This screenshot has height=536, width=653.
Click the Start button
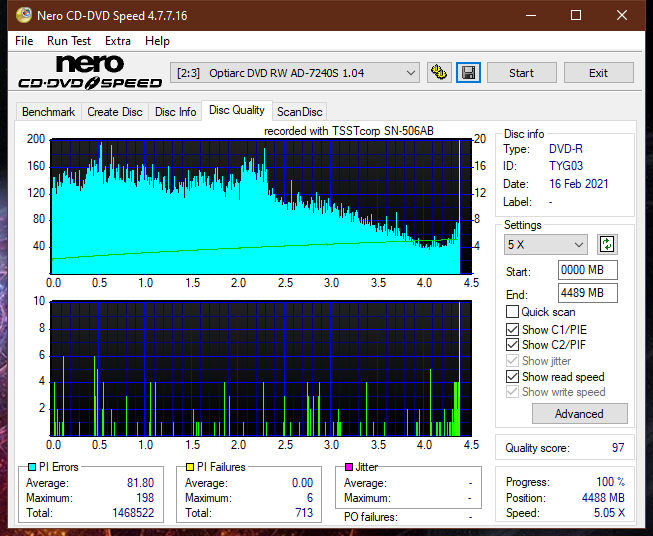[x=521, y=73]
